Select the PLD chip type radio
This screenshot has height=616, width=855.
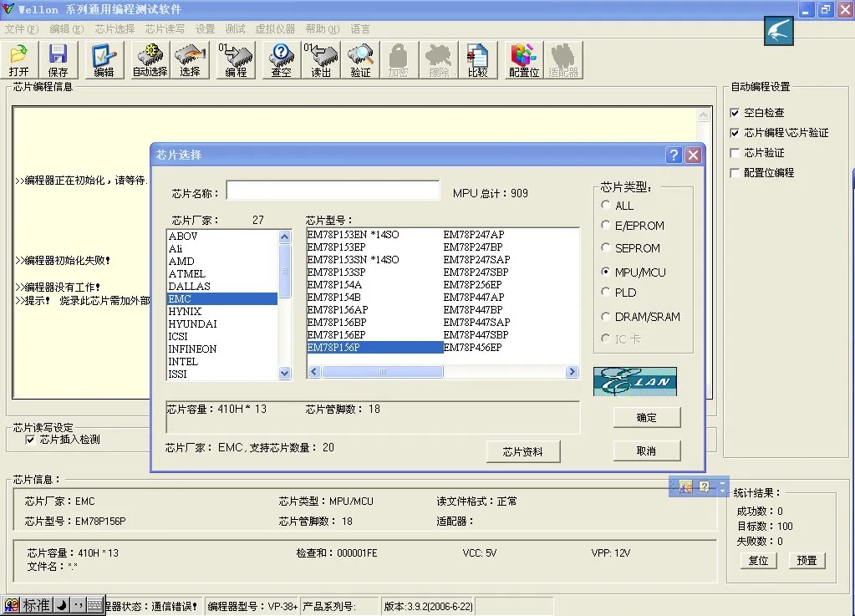[x=605, y=293]
